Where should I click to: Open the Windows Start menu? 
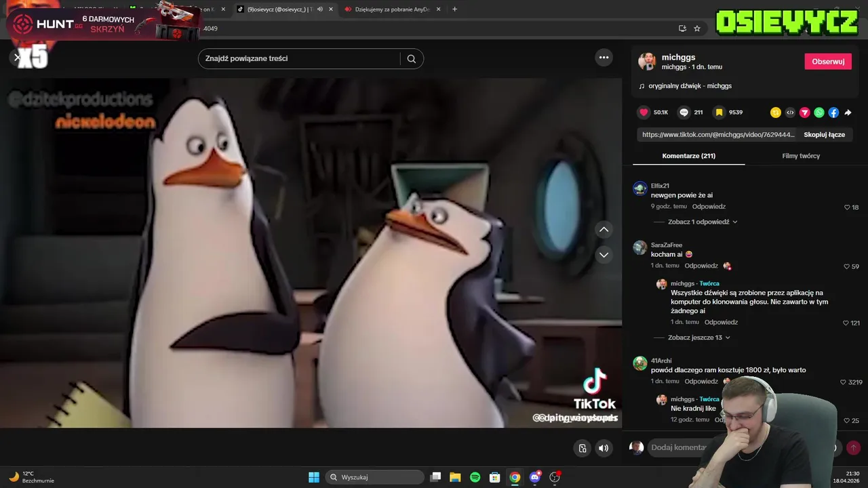(314, 477)
